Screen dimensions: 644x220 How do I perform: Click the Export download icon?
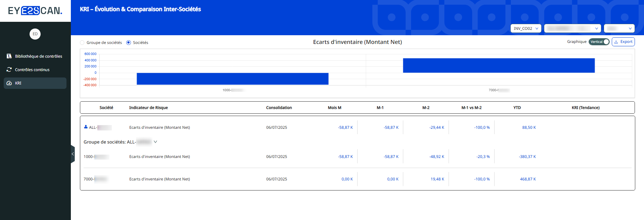pos(616,42)
